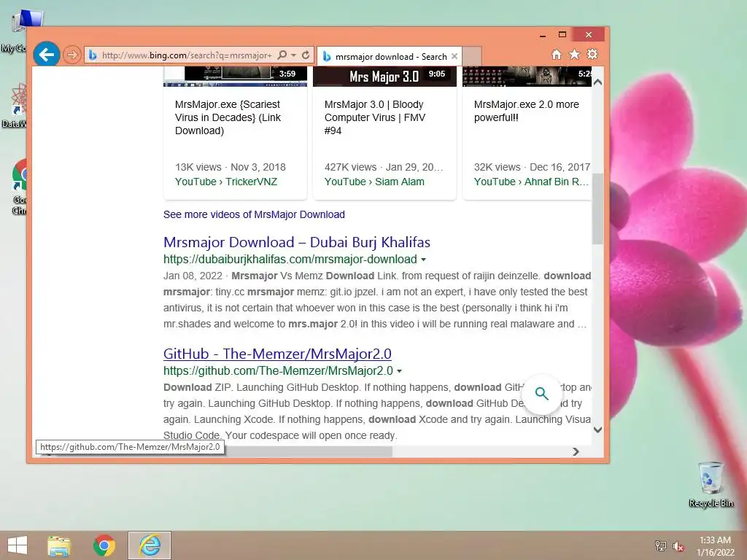Open a new tab button
The image size is (747, 560).
472,56
